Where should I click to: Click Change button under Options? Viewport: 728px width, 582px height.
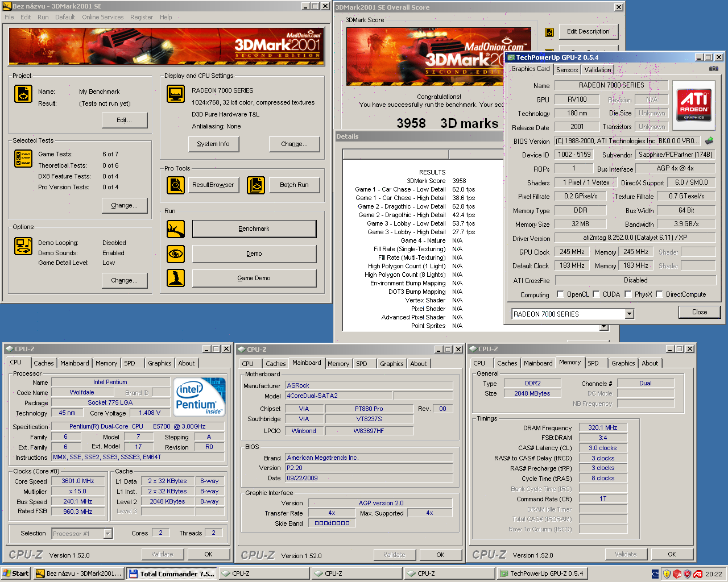[x=125, y=280]
